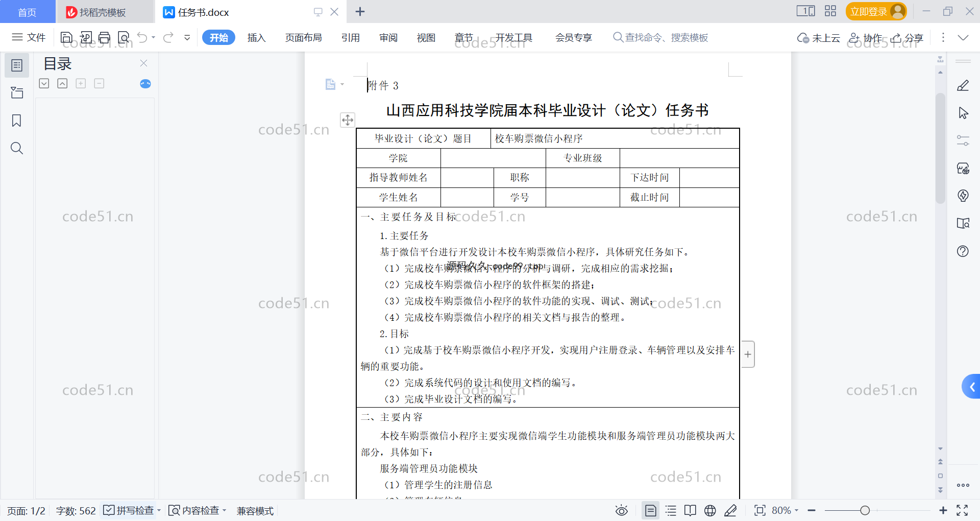This screenshot has height=521, width=980.
Task: Collapse the ribbon with the chevron
Action: (963, 37)
